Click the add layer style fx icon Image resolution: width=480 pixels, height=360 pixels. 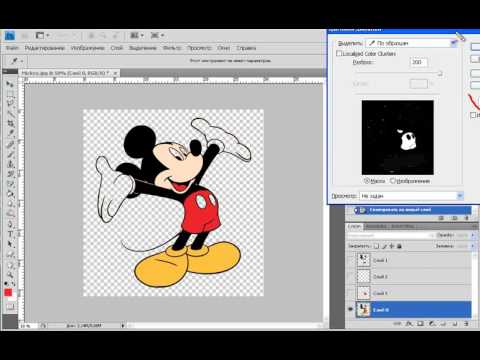[x=409, y=323]
